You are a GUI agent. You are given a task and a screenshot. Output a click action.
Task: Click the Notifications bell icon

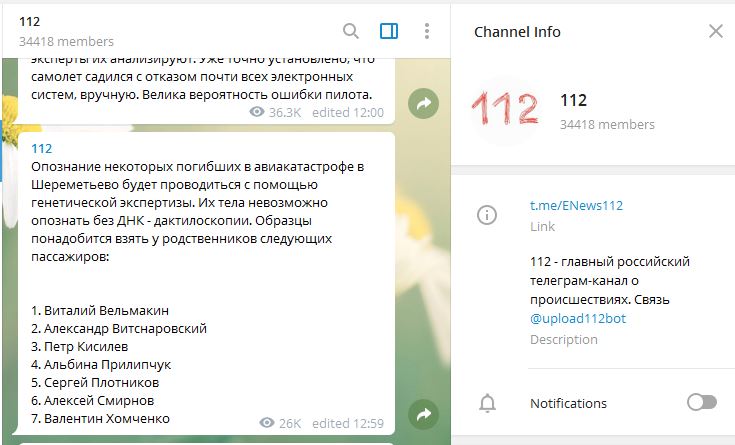coord(488,403)
